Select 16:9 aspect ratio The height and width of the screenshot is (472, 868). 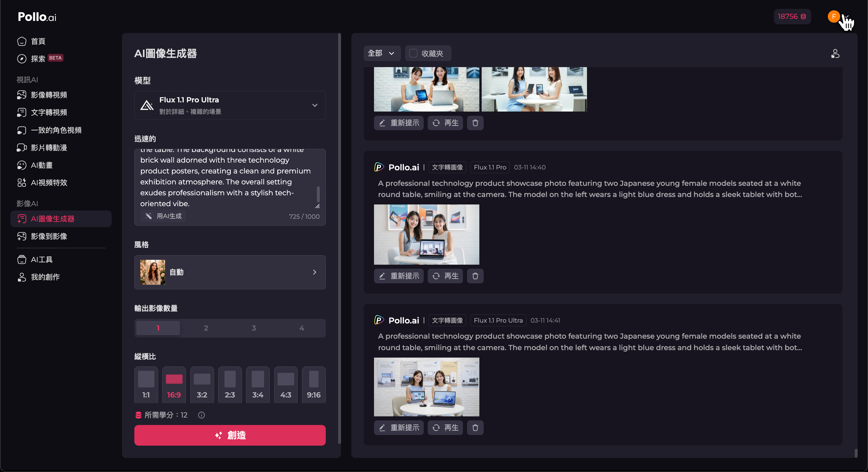pyautogui.click(x=174, y=385)
